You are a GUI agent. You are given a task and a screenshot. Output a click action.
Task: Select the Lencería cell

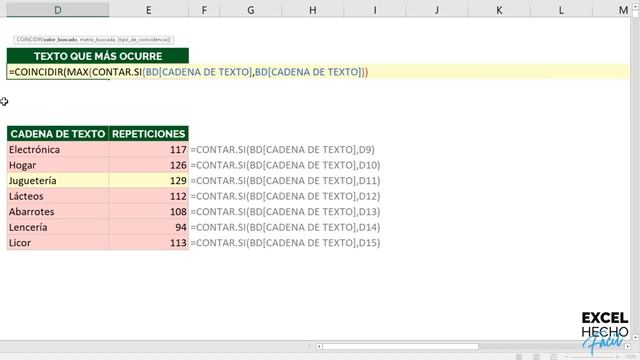pos(58,227)
